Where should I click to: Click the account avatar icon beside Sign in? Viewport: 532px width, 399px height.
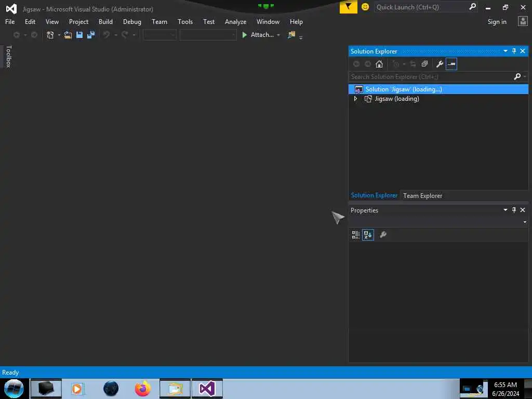click(x=523, y=21)
